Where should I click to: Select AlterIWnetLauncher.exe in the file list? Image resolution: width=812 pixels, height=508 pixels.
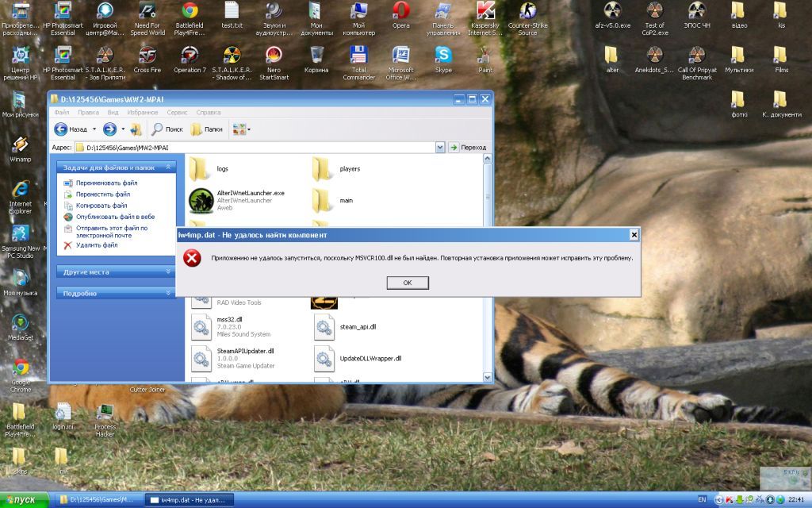[237, 200]
